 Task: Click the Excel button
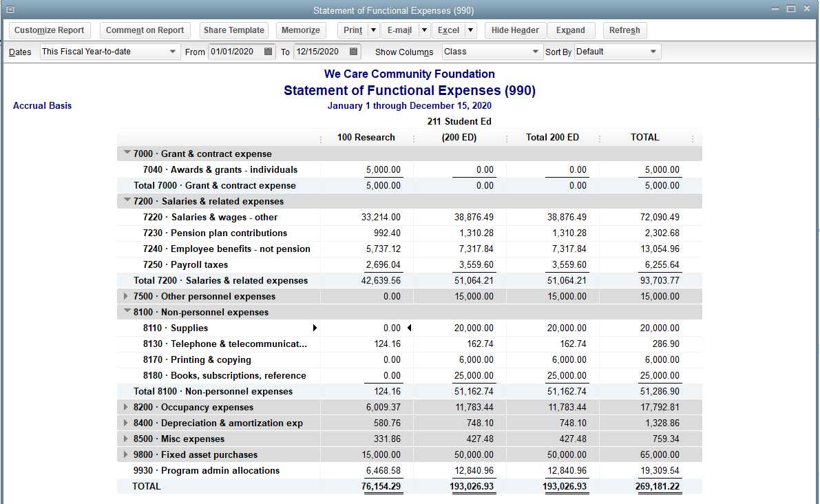pyautogui.click(x=448, y=30)
